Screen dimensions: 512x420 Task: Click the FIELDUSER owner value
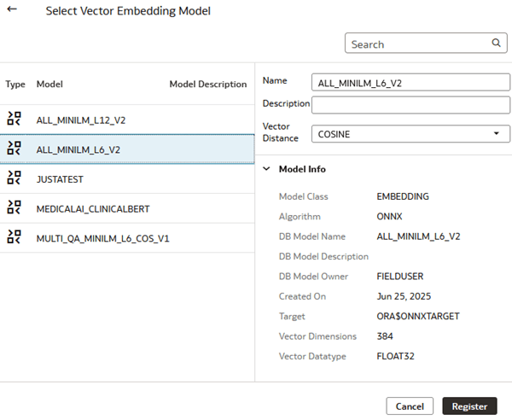(400, 277)
